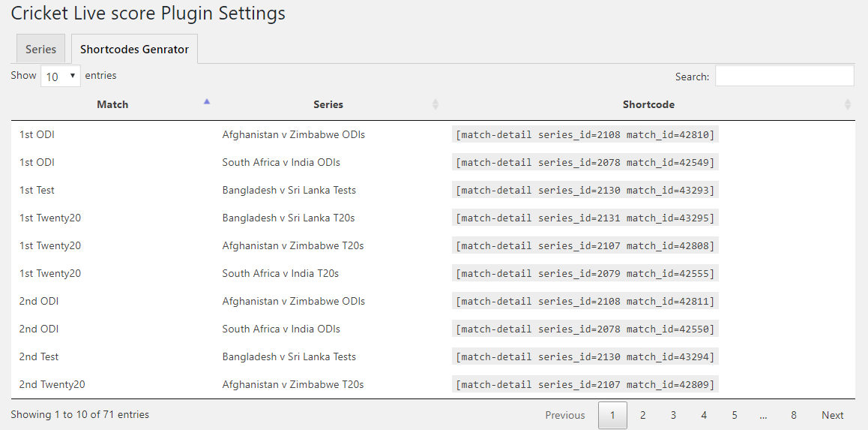The height and width of the screenshot is (430, 868).
Task: Switch to the Series tab
Action: [x=40, y=49]
